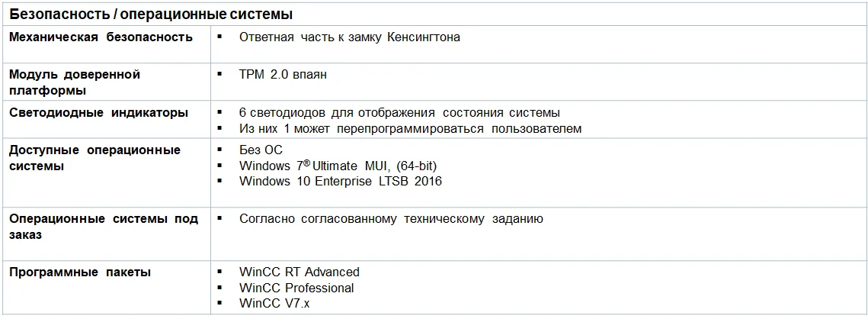Click the 'Без ОС' option
The image size is (868, 319).
click(x=261, y=150)
